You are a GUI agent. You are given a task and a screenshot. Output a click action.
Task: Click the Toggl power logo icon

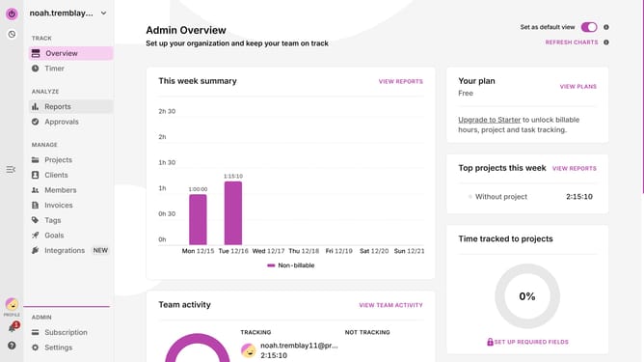(x=12, y=14)
